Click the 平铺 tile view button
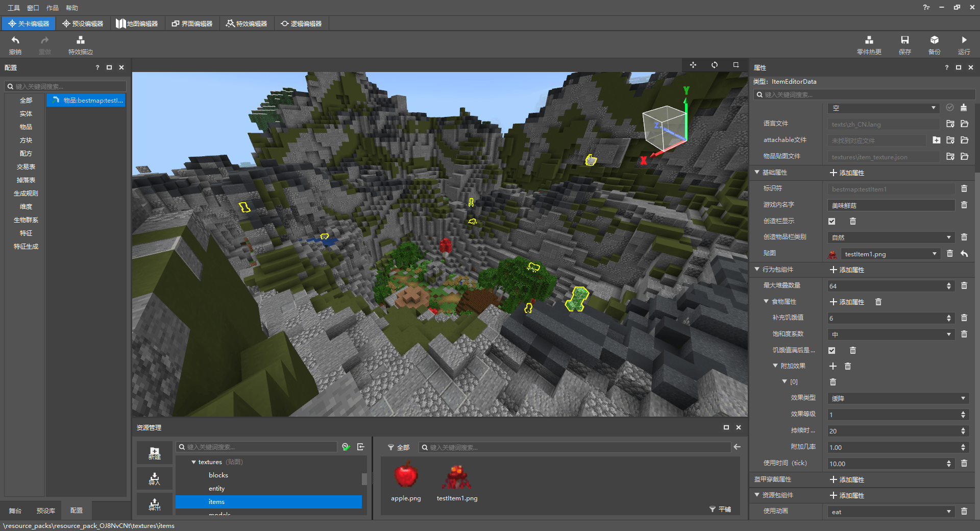The height and width of the screenshot is (531, 980). 720,510
